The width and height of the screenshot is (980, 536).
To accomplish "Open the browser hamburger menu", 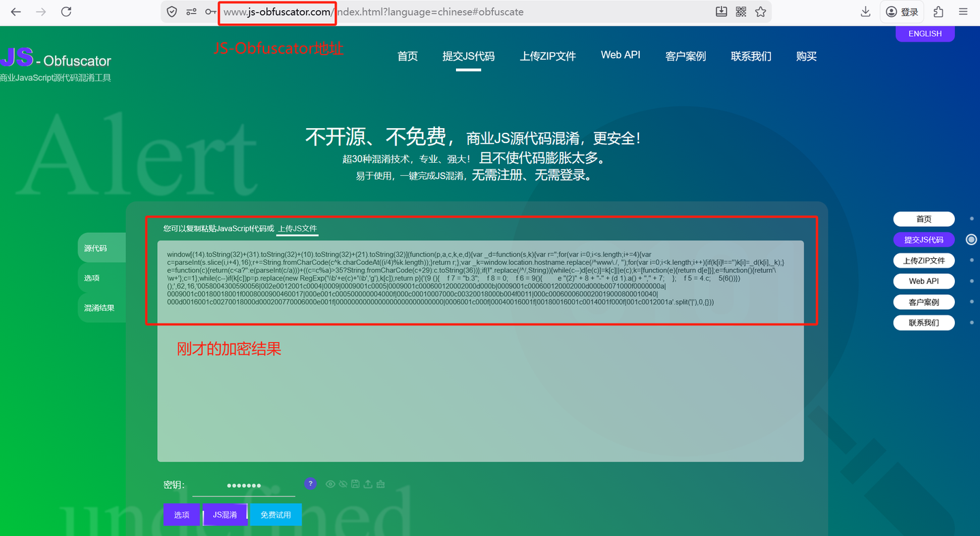I will click(x=963, y=12).
